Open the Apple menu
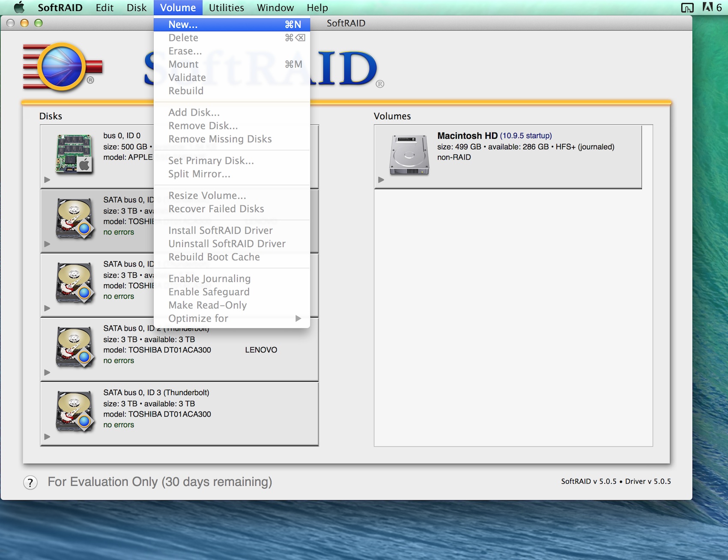 pos(19,8)
